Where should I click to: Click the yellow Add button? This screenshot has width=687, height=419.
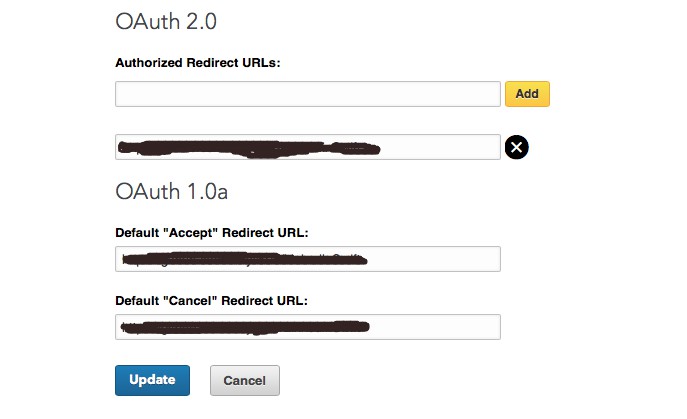point(527,94)
